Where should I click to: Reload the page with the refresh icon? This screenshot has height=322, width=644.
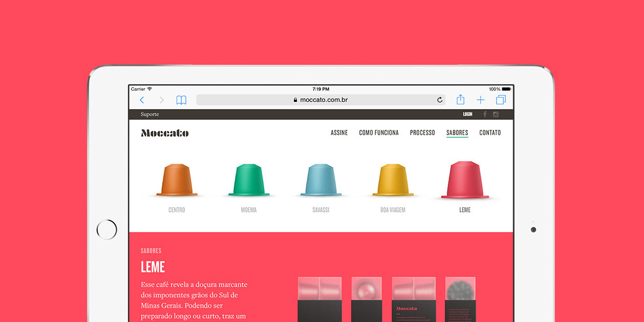[x=440, y=100]
